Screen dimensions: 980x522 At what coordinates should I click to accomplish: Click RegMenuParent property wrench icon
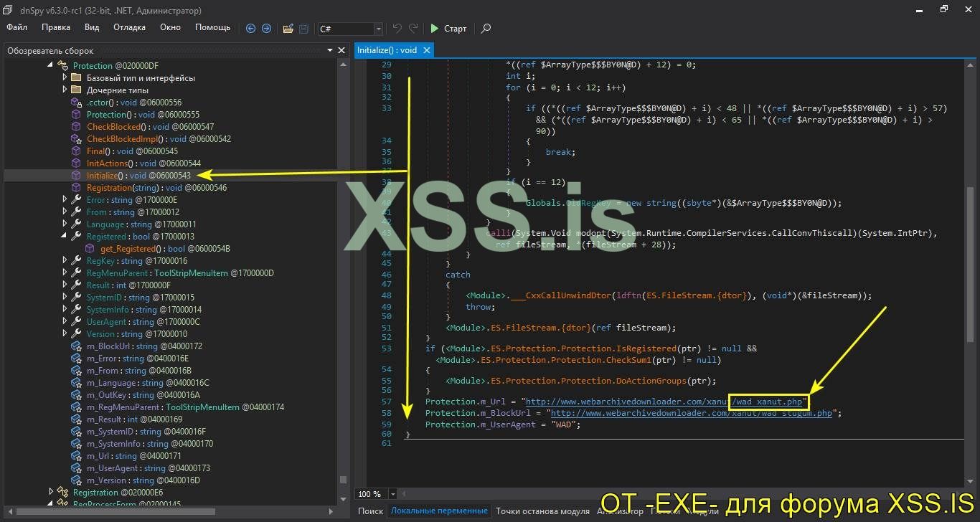pos(76,272)
